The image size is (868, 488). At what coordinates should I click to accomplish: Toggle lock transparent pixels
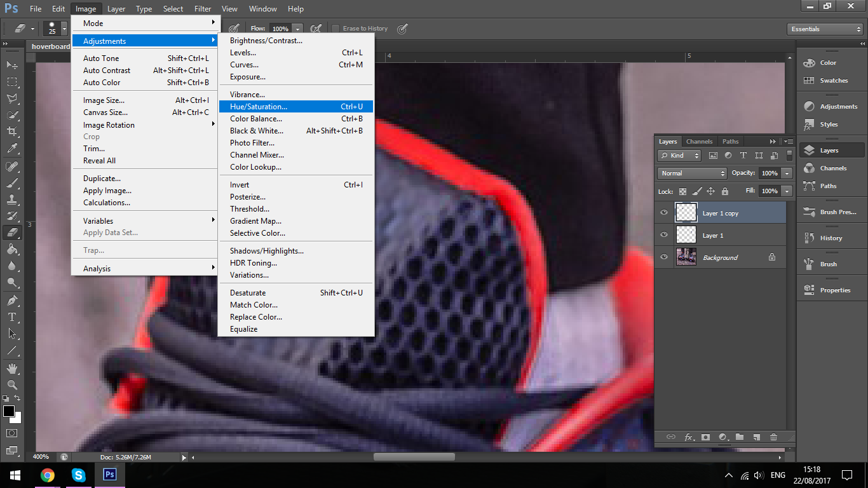(x=682, y=191)
